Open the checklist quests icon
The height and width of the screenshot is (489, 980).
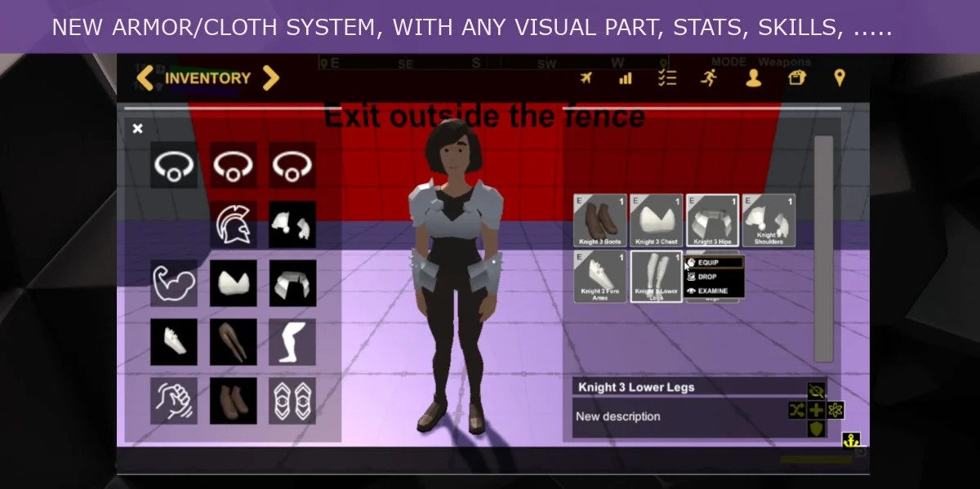tap(667, 78)
